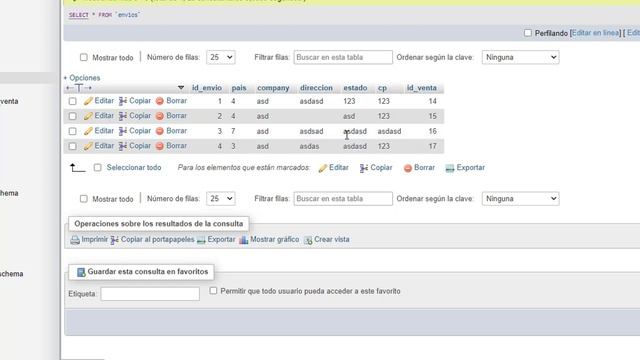Sort by the id_venta column header
Image resolution: width=640 pixels, height=360 pixels.
422,88
